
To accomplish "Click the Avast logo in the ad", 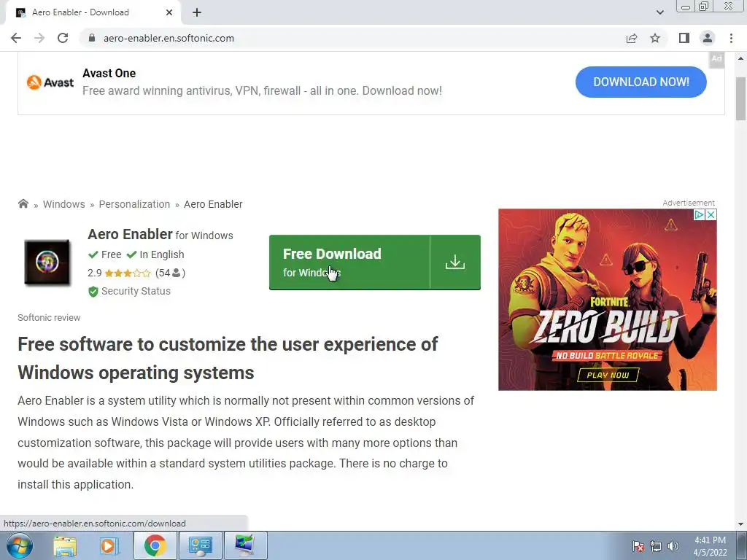I will tap(50, 82).
